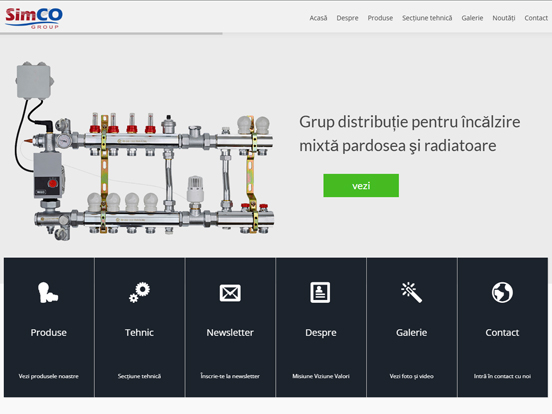Open the Produse tile title
Image resolution: width=552 pixels, height=414 pixels.
[x=49, y=333]
